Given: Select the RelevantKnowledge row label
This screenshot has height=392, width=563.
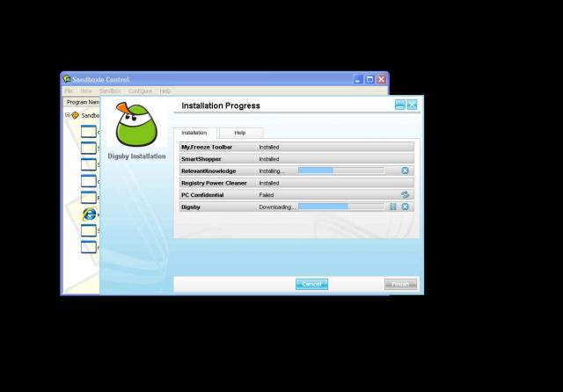Looking at the screenshot, I should pos(208,171).
